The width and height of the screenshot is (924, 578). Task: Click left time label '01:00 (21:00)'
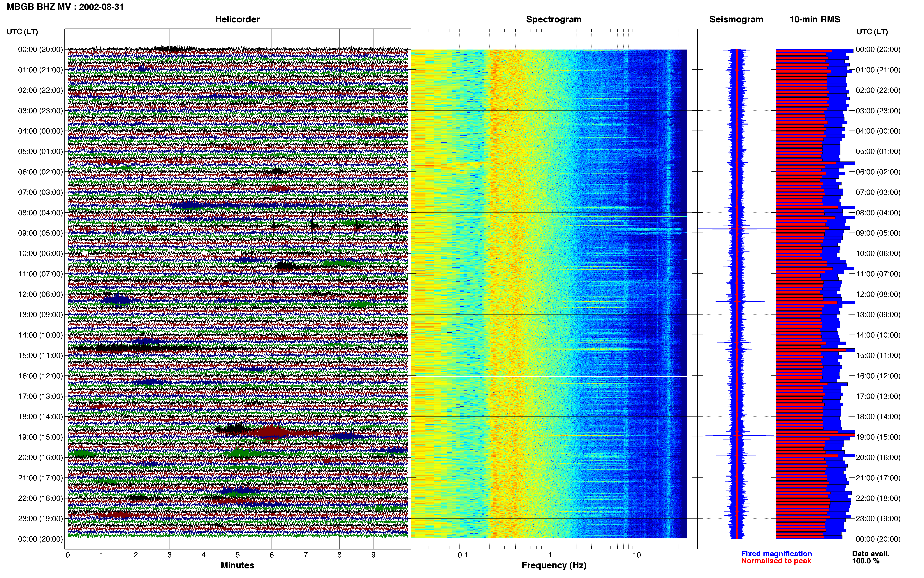tap(41, 70)
